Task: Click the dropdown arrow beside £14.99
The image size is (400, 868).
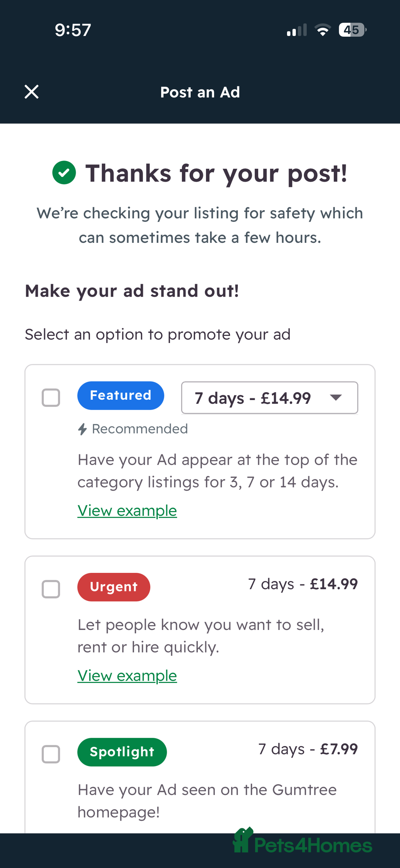Action: point(336,398)
